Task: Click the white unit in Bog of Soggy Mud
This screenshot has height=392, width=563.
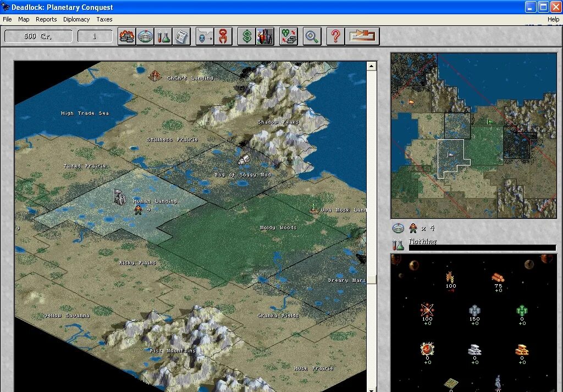Action: [x=244, y=159]
